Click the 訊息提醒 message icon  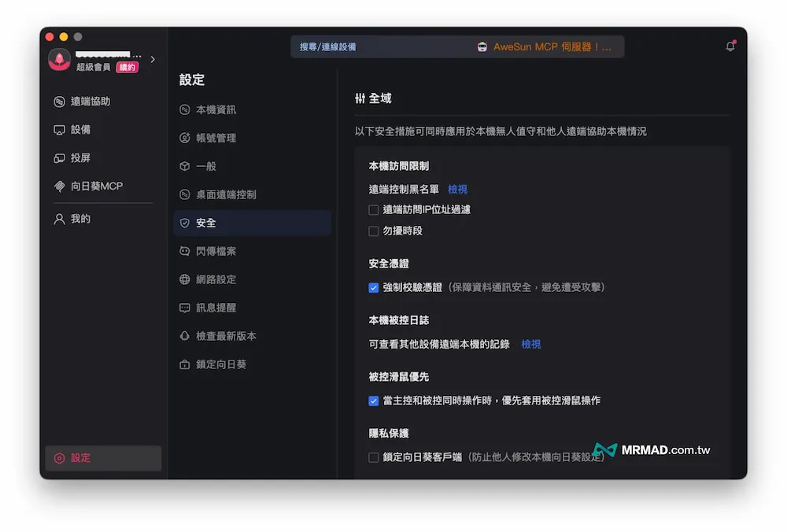click(x=185, y=308)
